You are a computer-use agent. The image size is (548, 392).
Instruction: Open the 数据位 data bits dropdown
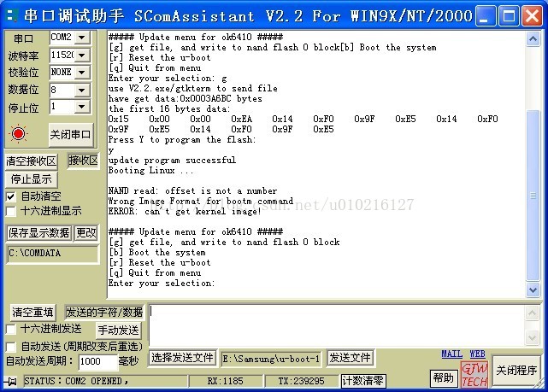(82, 90)
